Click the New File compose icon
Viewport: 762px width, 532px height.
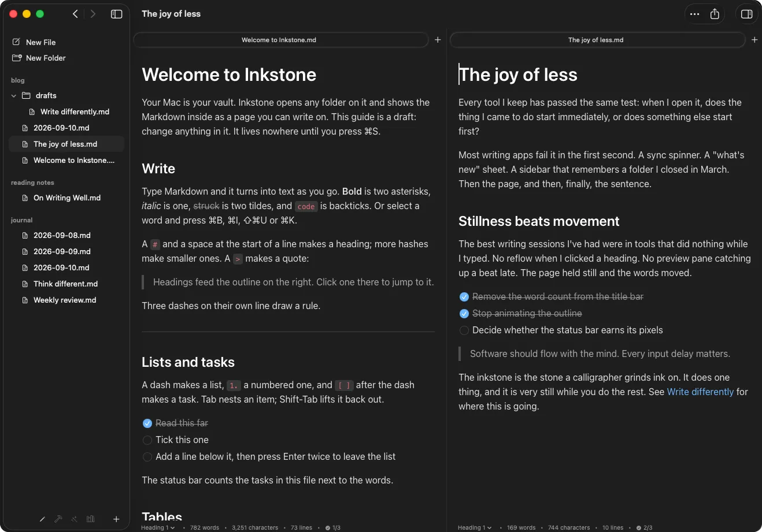[16, 42]
